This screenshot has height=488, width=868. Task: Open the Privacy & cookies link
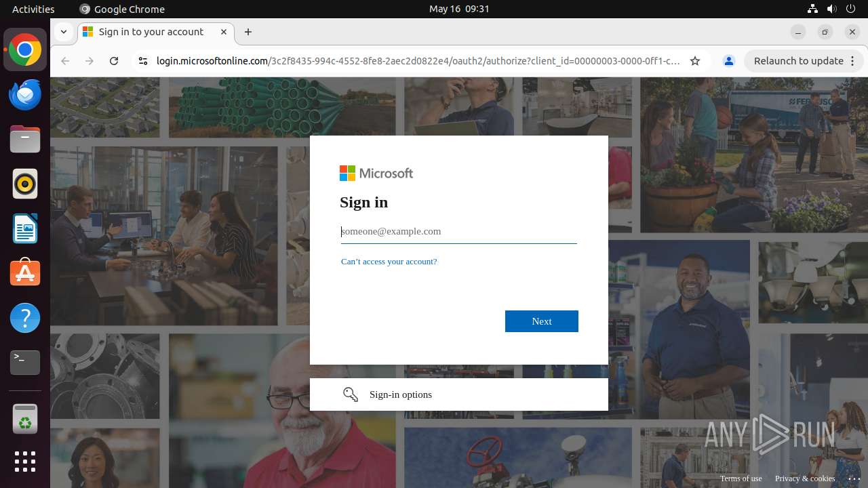tap(805, 479)
